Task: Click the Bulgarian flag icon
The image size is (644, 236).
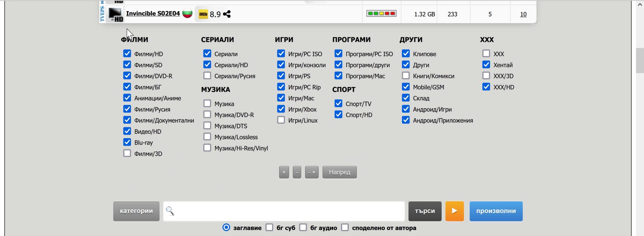Action: (187, 13)
